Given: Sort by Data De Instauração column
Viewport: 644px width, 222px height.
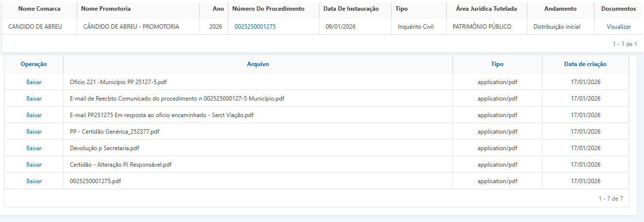Looking at the screenshot, I should click(x=351, y=9).
